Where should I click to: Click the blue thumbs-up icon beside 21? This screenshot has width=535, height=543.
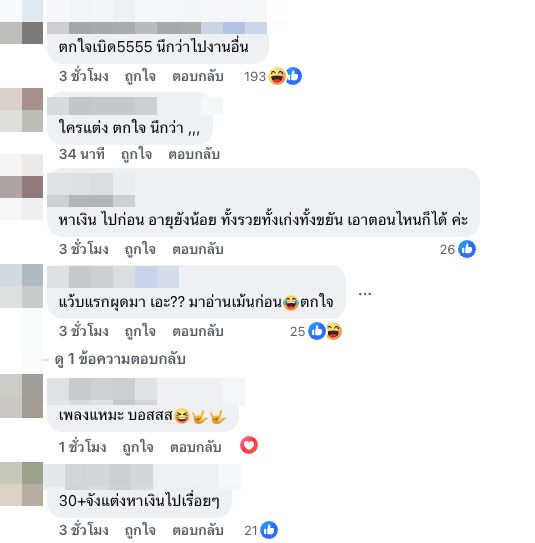coord(269,530)
